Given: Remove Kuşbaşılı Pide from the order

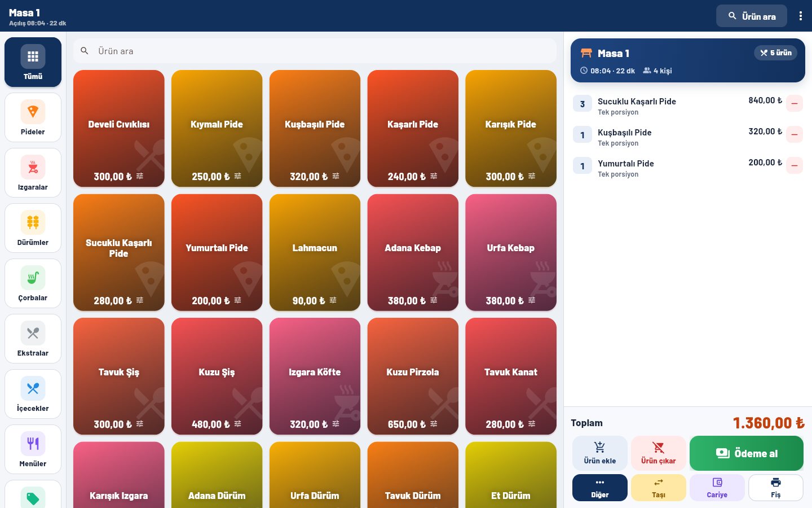Looking at the screenshot, I should [795, 135].
